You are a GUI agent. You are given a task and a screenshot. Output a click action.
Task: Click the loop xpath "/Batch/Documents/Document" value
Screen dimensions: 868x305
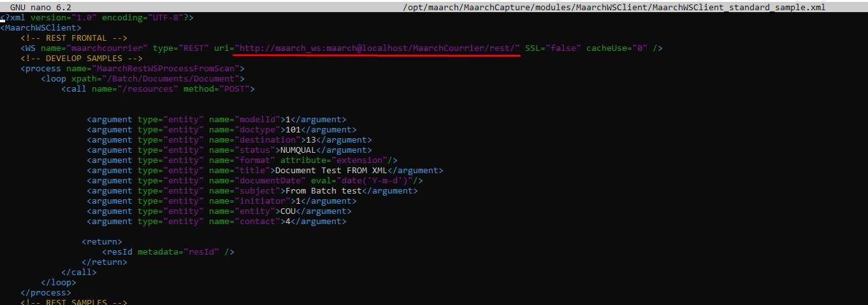tap(178, 79)
